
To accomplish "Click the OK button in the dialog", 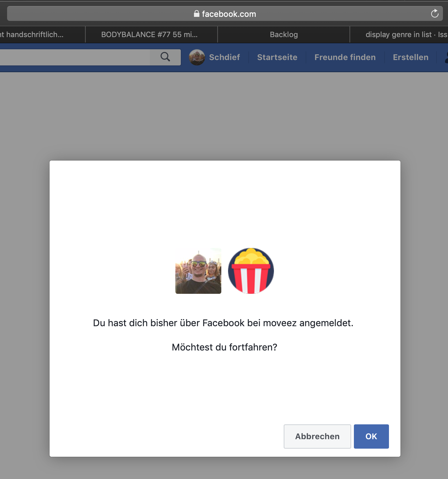I will click(x=371, y=436).
